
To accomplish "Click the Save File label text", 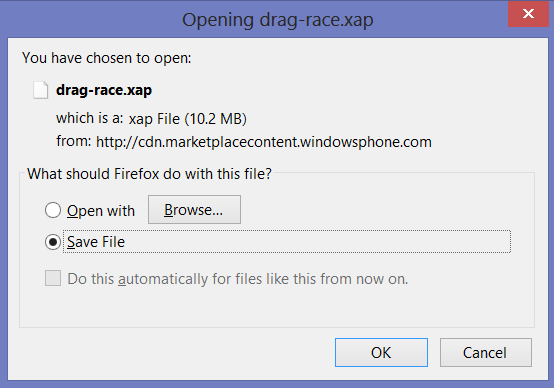I will [x=96, y=242].
